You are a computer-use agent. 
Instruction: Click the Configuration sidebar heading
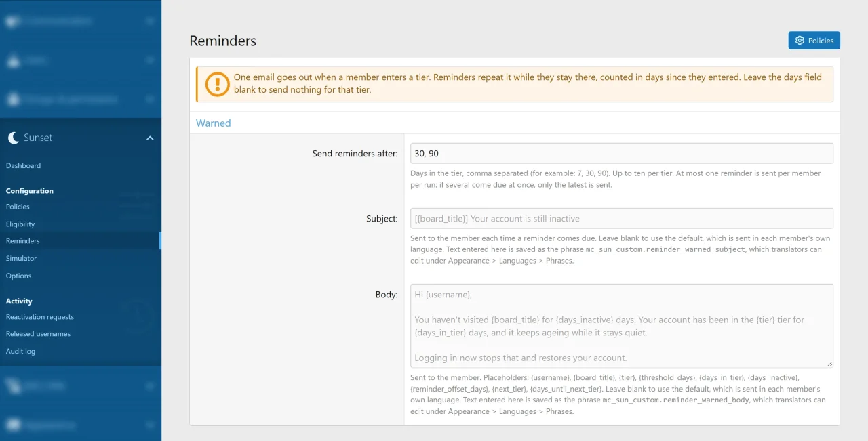point(30,191)
